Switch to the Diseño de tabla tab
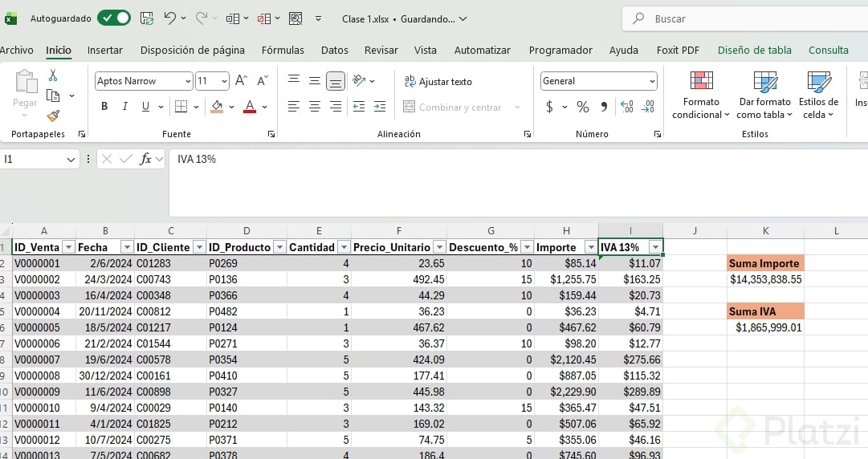Image resolution: width=868 pixels, height=459 pixels. pyautogui.click(x=754, y=50)
